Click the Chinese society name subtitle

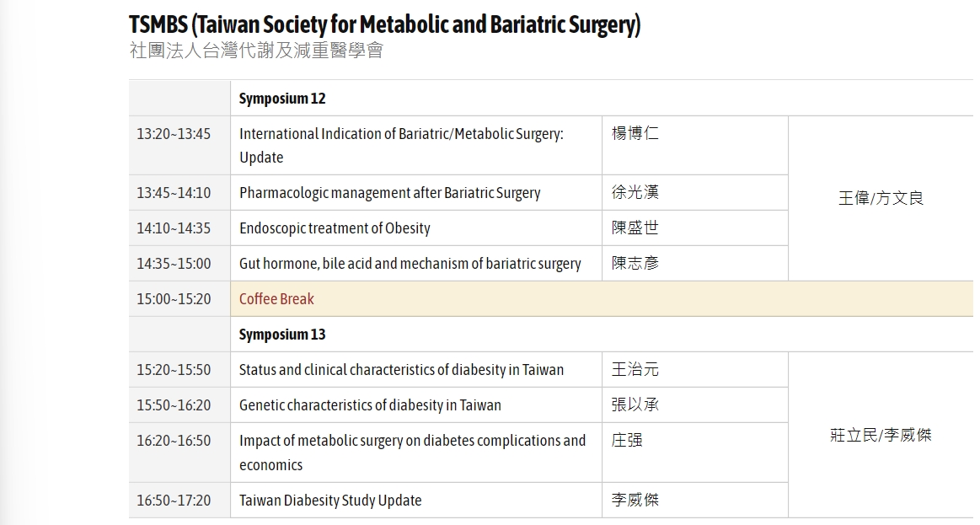[x=256, y=51]
